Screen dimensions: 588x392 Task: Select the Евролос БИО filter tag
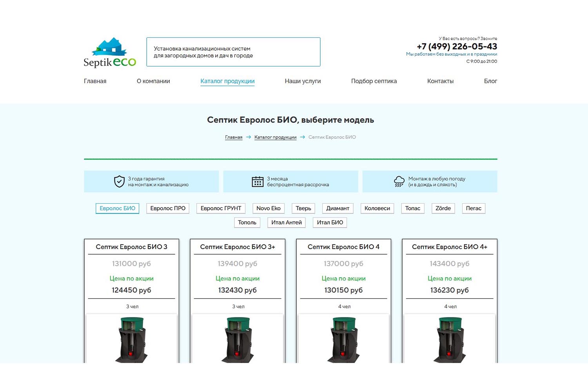click(x=117, y=208)
